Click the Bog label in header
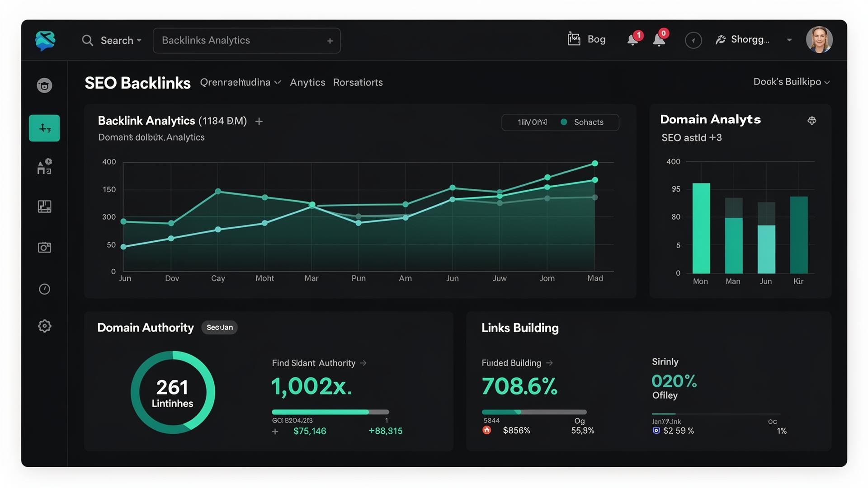868x488 pixels. 596,39
